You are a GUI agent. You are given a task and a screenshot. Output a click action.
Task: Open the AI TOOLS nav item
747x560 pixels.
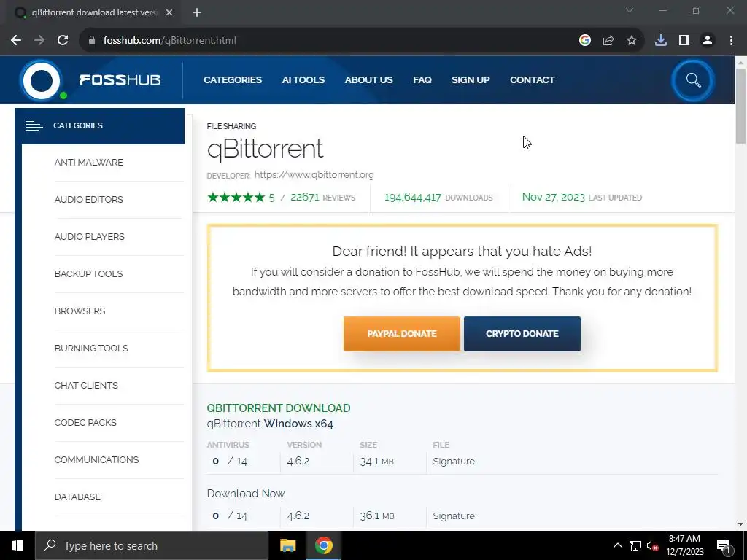pos(303,80)
